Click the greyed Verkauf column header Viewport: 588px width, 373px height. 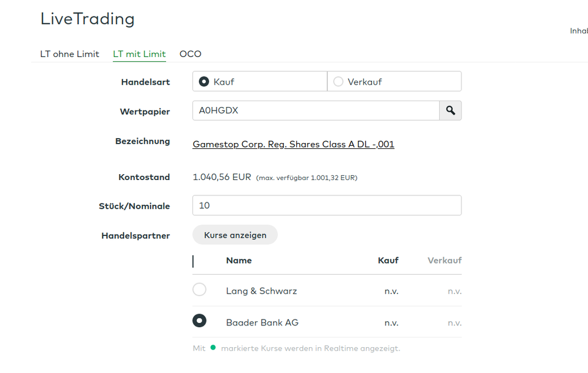coord(444,261)
